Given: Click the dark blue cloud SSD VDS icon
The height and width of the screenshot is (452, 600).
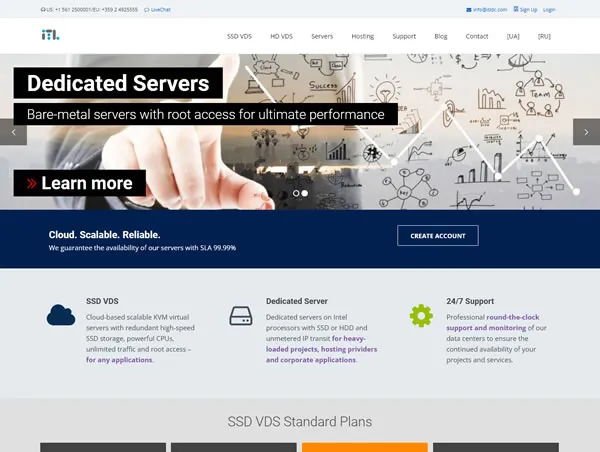Looking at the screenshot, I should (x=61, y=315).
